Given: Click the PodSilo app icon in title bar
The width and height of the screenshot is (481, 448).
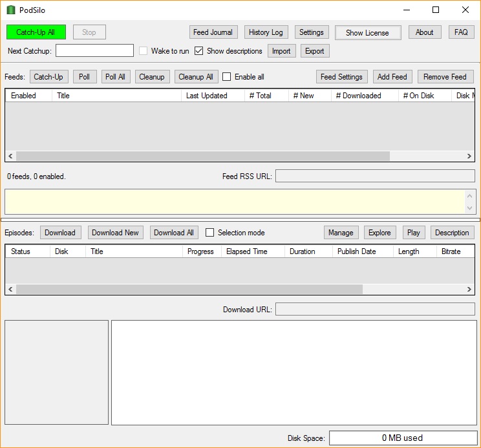Looking at the screenshot, I should pyautogui.click(x=11, y=10).
